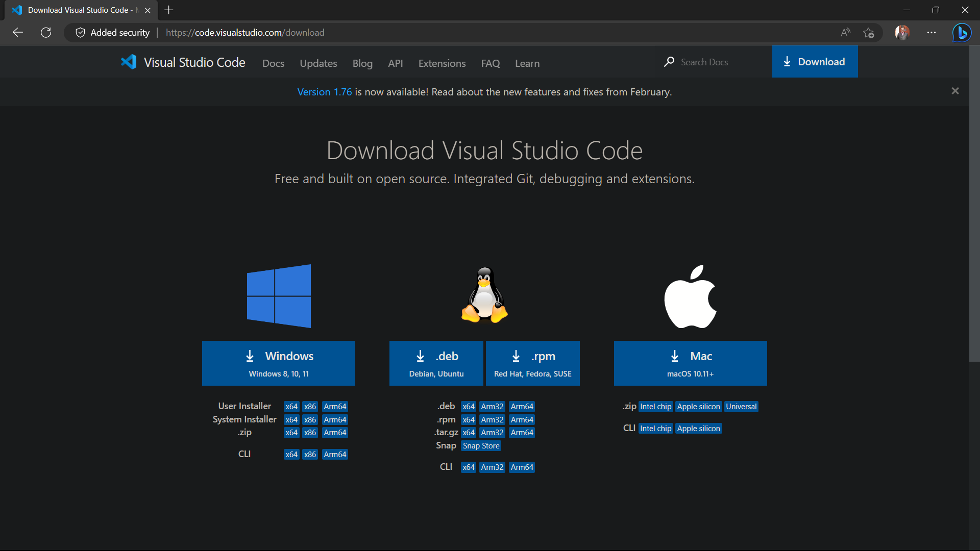Viewport: 980px width, 551px height.
Task: Download Linux .tar.gz Arm64 archive
Action: pyautogui.click(x=522, y=433)
